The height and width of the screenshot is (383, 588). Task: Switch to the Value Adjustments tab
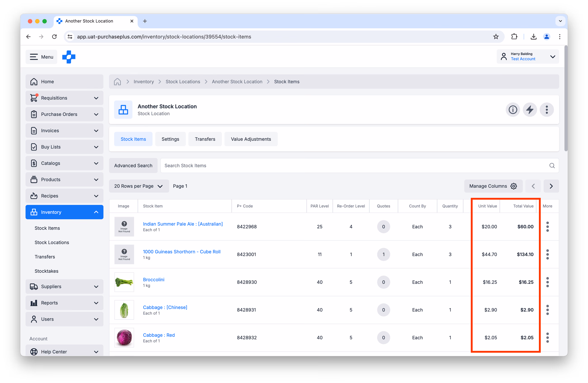pos(251,139)
